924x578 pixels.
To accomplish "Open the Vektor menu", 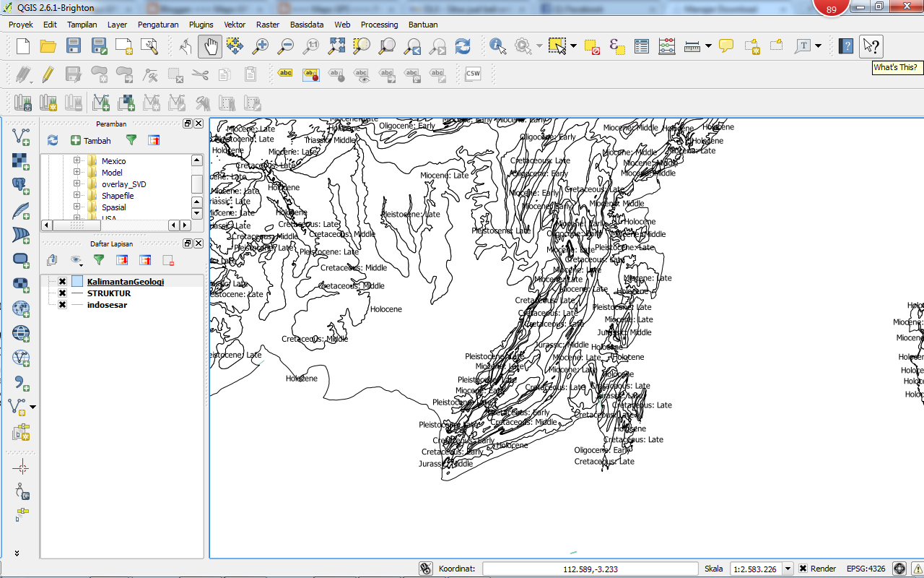I will coord(235,25).
